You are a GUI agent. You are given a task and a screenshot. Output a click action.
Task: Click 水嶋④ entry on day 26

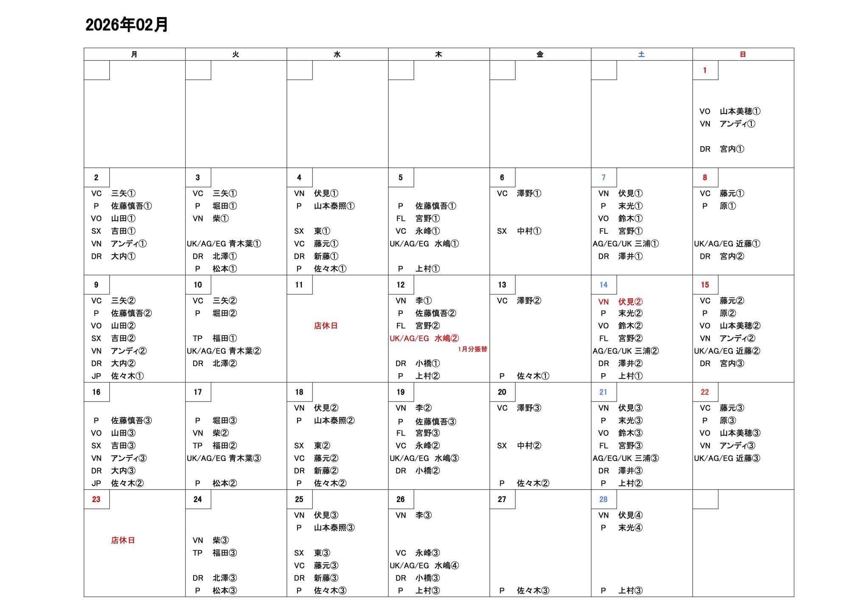[446, 565]
